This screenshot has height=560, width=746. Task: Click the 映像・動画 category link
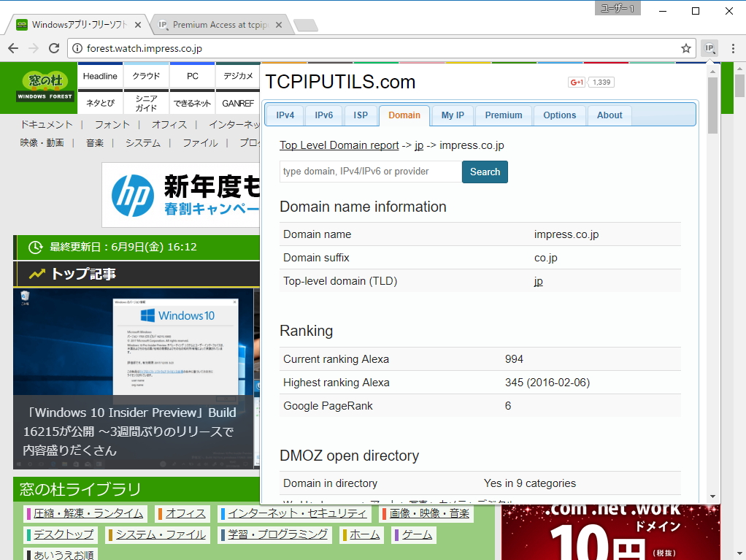pos(42,142)
